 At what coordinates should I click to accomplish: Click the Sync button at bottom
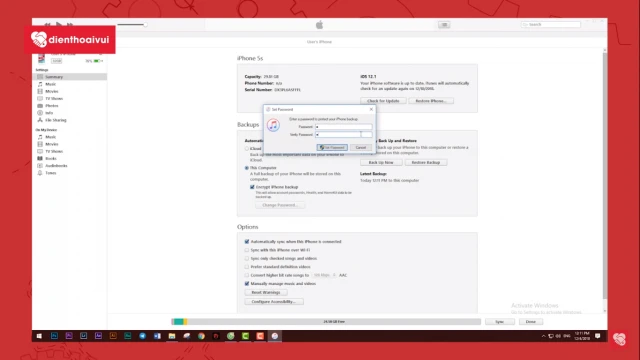pyautogui.click(x=500, y=322)
